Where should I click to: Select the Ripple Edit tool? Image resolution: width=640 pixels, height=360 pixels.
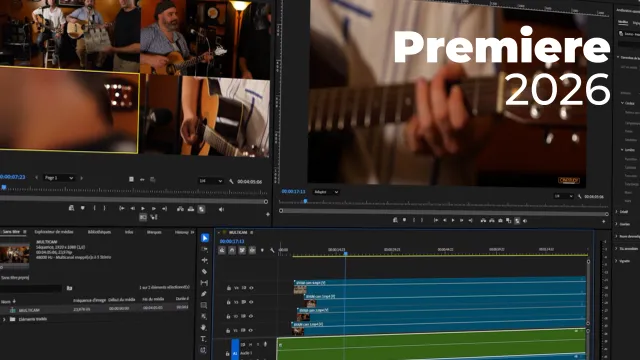pos(204,260)
